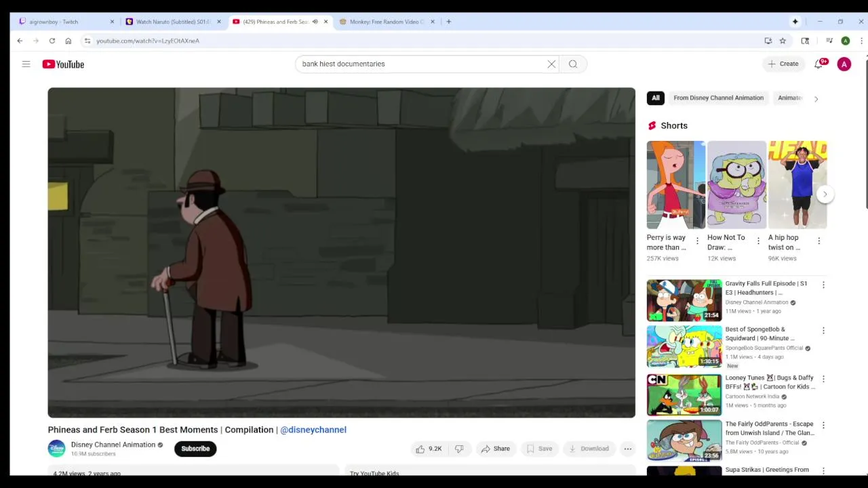This screenshot has width=868, height=488.
Task: Open the YouTube account avatar menu
Action: [x=844, y=64]
